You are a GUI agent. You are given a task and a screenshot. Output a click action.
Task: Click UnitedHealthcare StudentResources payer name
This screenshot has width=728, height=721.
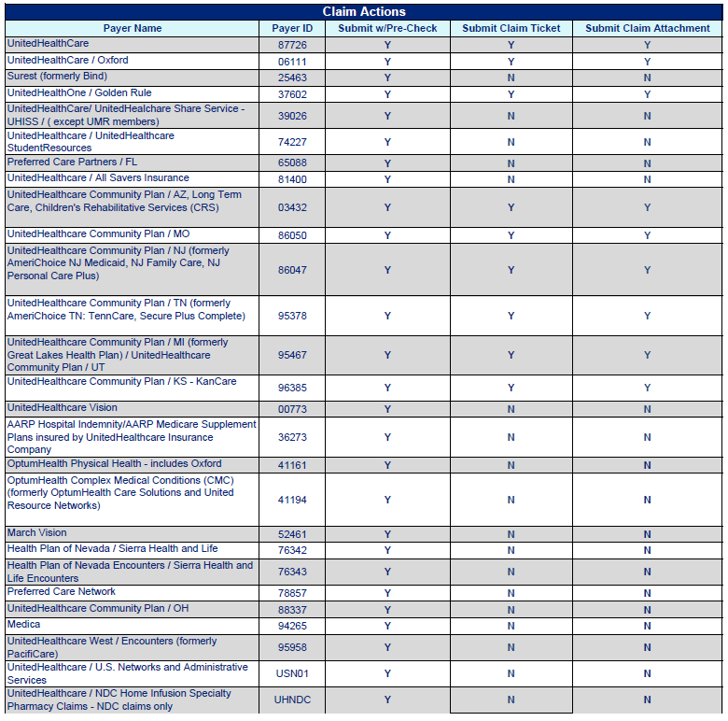pyautogui.click(x=91, y=142)
